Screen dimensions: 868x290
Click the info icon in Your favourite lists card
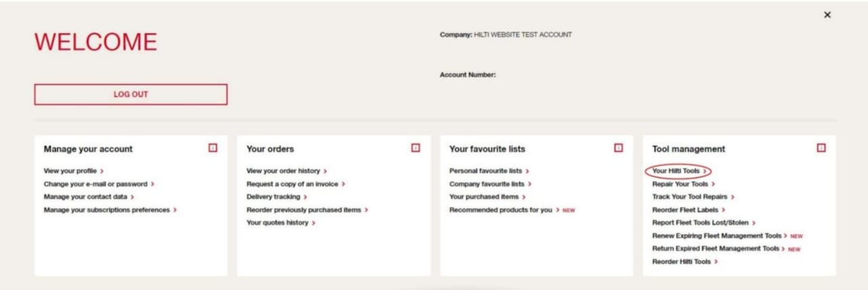(x=618, y=148)
